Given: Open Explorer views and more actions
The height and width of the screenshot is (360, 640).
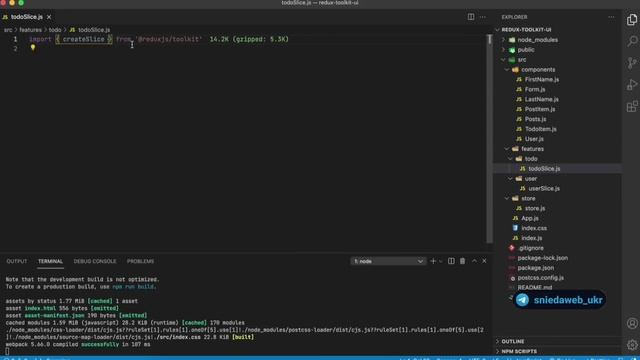Looking at the screenshot, I should [x=611, y=17].
